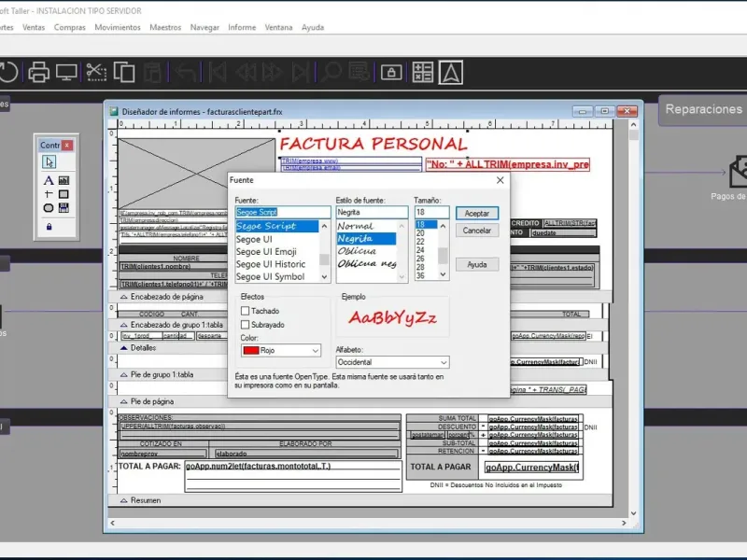This screenshot has width=747, height=560.
Task: Enable the Tachado strikethrough checkbox
Action: pos(246,311)
